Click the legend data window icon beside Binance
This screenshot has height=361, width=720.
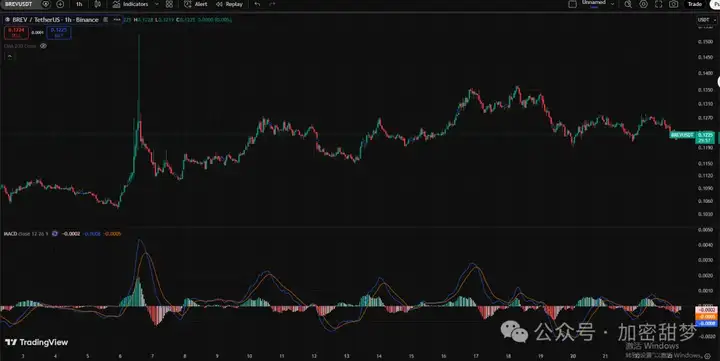click(106, 20)
